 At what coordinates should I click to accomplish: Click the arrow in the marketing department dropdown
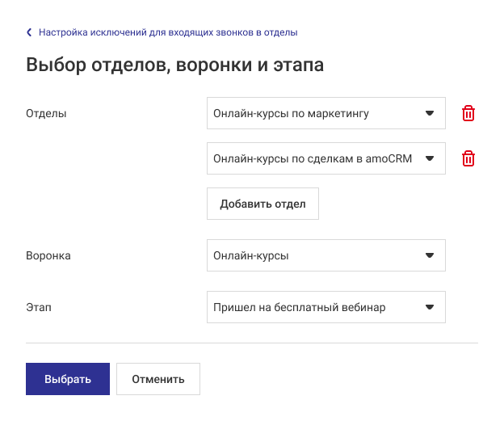click(x=430, y=114)
